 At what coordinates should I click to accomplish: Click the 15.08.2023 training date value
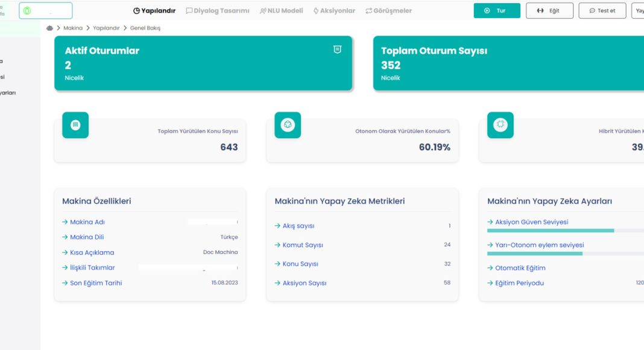[225, 282]
